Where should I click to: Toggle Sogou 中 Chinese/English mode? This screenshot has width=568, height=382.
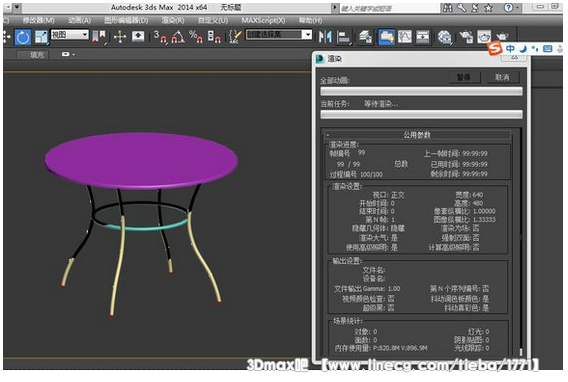click(x=510, y=49)
